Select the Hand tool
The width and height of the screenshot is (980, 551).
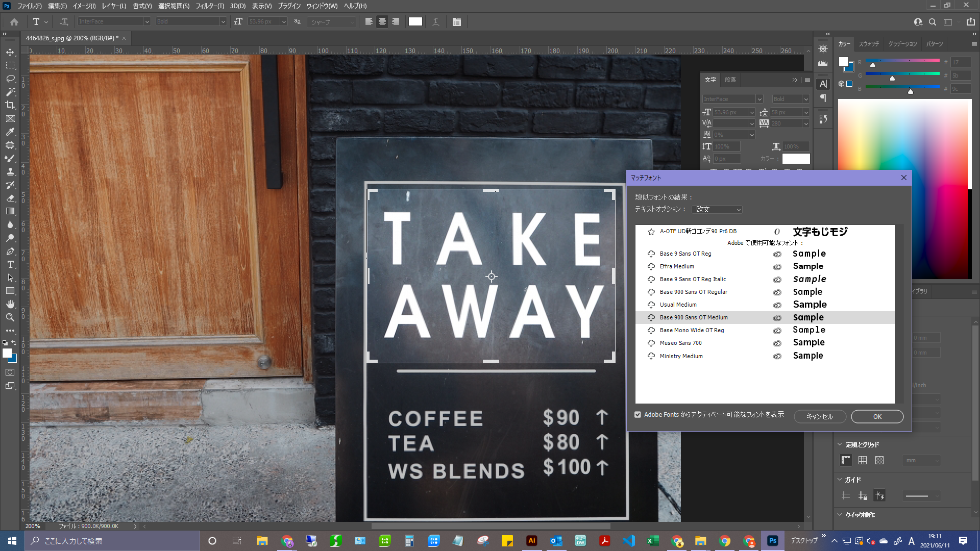point(10,304)
